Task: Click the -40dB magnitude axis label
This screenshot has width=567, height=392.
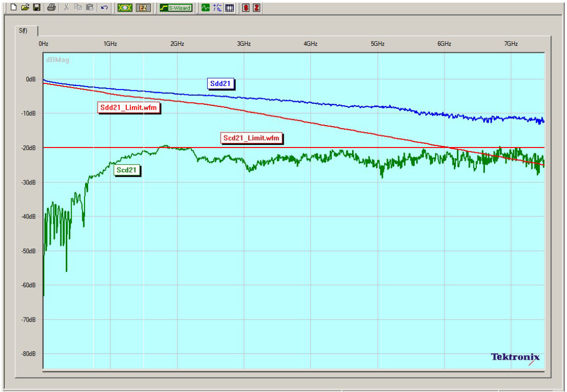Action: 29,216
